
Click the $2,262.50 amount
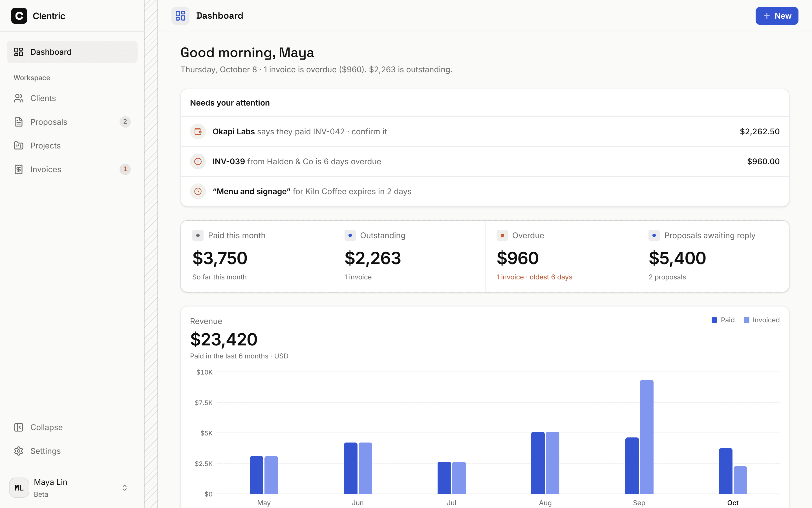pyautogui.click(x=760, y=131)
